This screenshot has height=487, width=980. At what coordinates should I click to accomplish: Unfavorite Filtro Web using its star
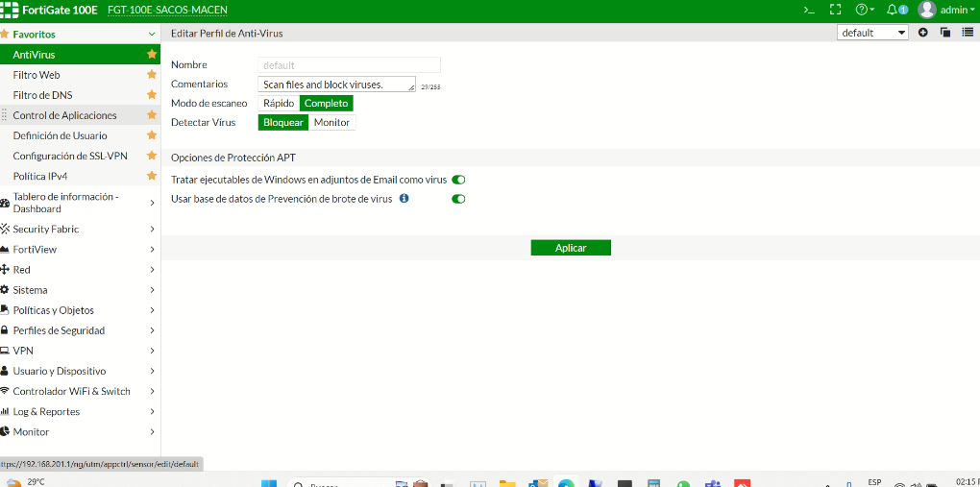[151, 75]
